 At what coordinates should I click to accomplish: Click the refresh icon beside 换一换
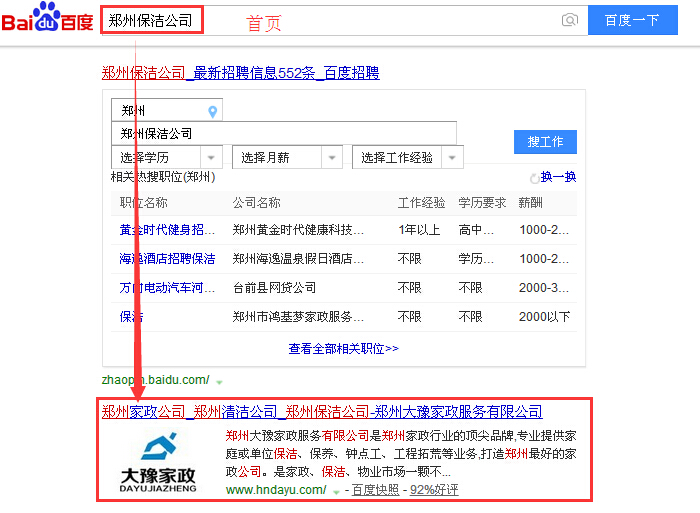coord(534,178)
